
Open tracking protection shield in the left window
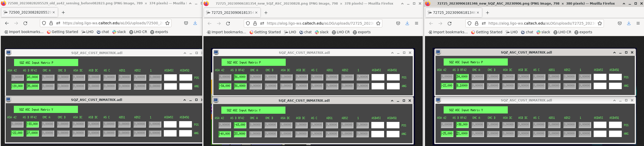click(x=44, y=23)
